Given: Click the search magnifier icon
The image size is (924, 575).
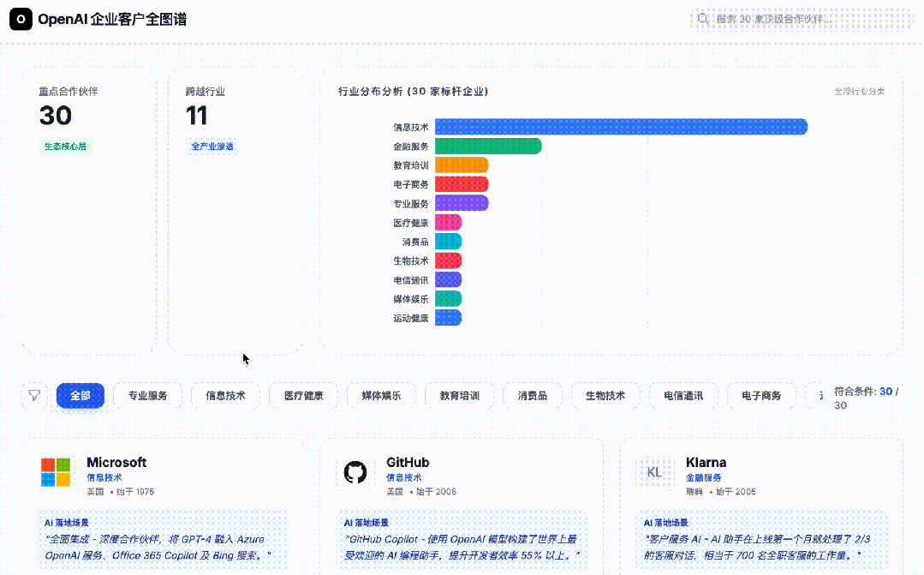Looking at the screenshot, I should (702, 19).
